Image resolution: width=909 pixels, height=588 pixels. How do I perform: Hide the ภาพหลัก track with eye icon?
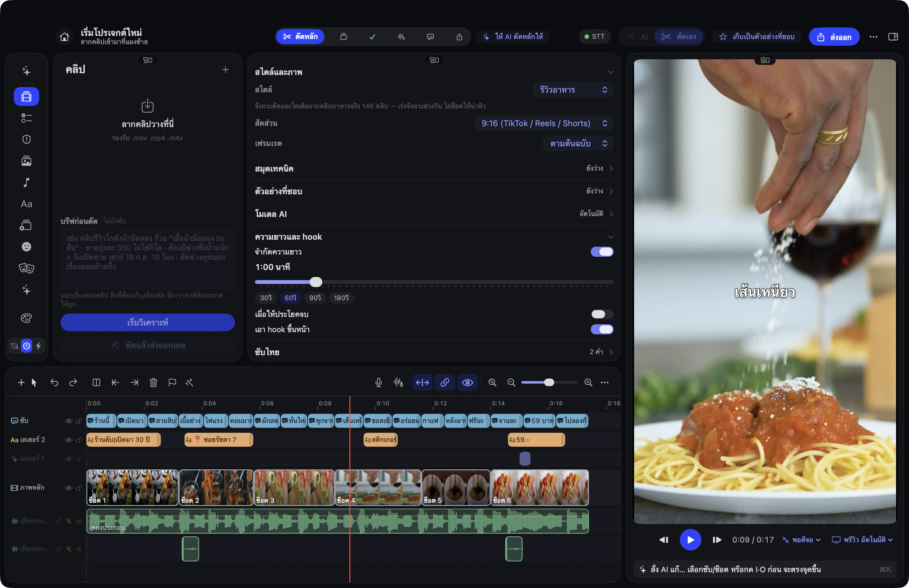(69, 488)
